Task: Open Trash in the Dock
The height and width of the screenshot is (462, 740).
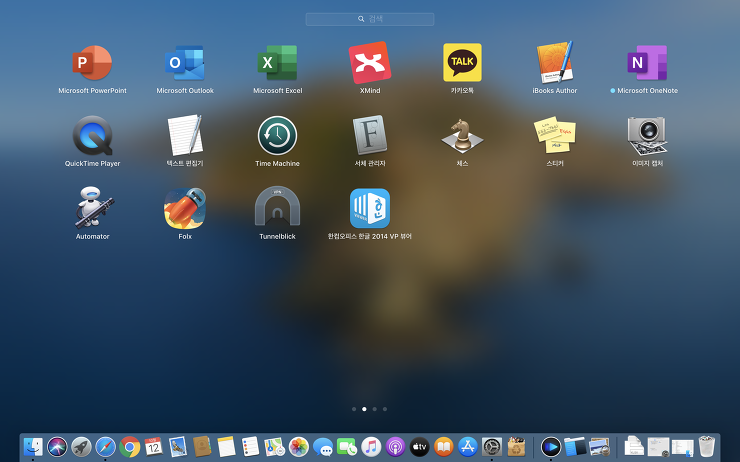Action: [x=706, y=446]
